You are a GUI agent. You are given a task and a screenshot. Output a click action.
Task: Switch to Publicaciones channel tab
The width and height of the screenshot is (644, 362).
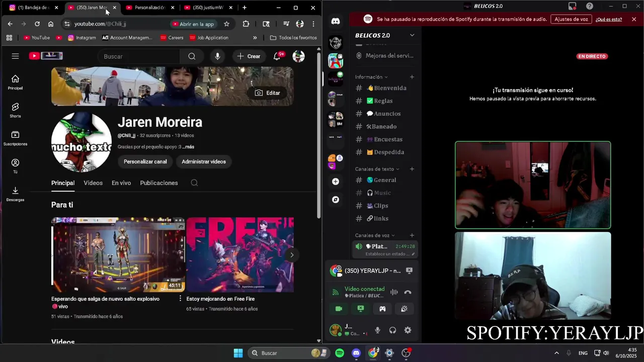click(x=159, y=183)
